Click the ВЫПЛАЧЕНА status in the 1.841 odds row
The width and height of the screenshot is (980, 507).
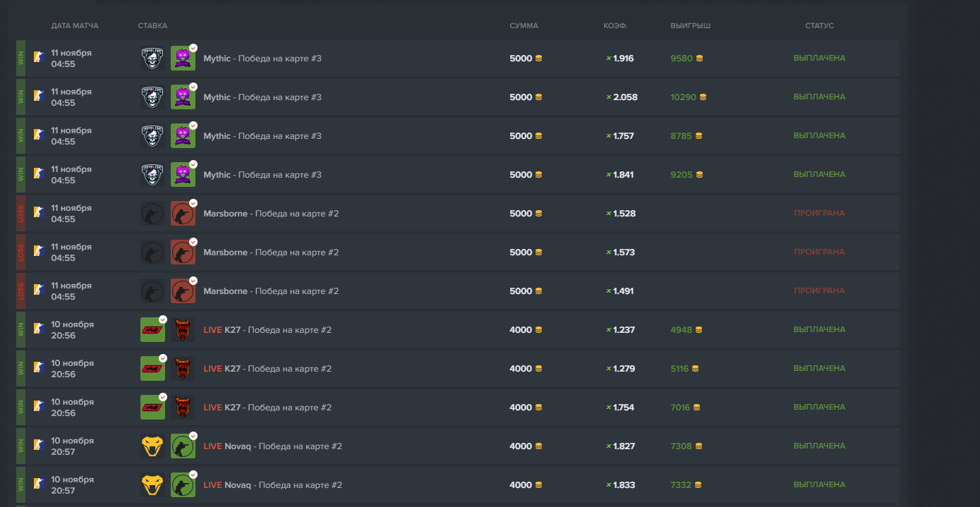coord(819,175)
